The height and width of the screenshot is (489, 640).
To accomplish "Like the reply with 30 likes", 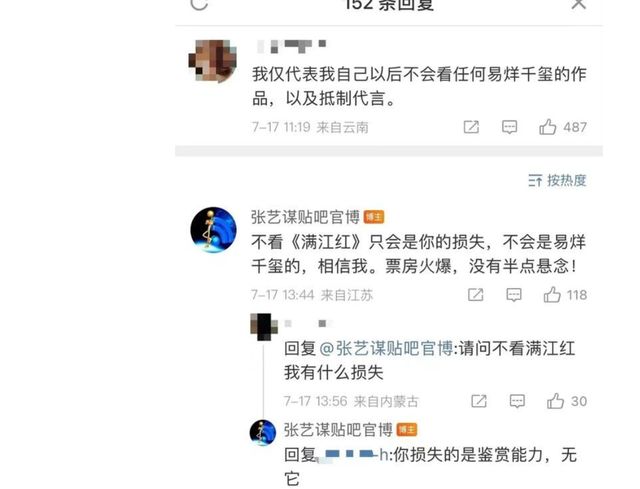I will point(567,401).
